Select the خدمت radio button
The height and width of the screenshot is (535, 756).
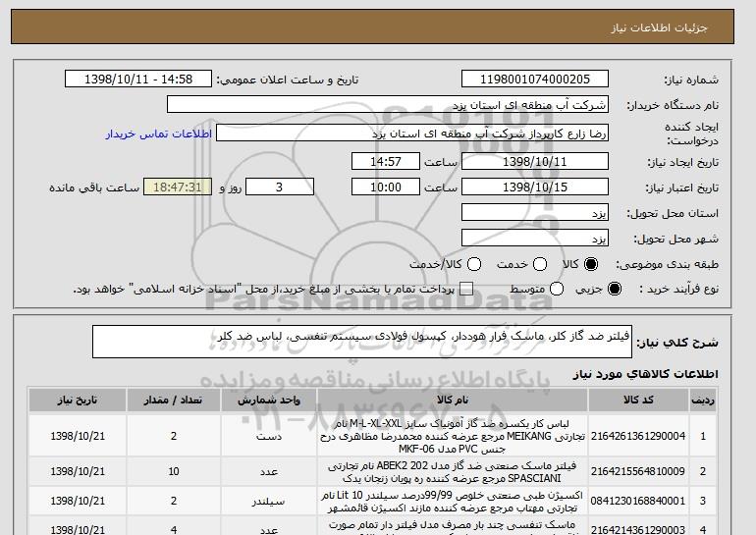tap(540, 264)
